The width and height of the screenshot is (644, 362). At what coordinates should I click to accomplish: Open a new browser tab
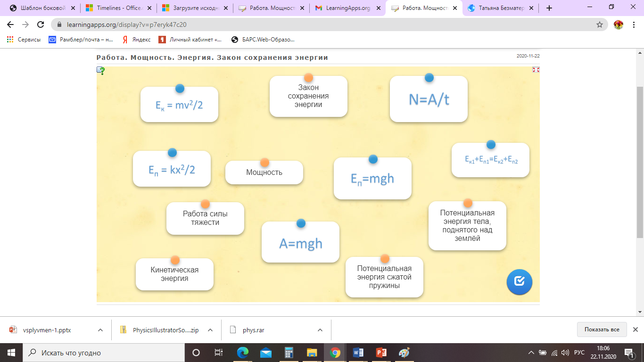pyautogui.click(x=549, y=8)
